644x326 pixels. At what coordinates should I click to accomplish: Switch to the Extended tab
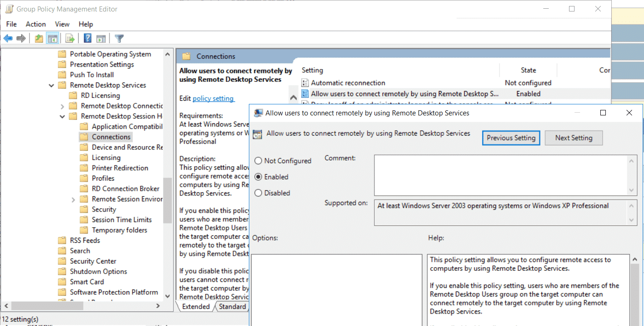click(x=195, y=307)
